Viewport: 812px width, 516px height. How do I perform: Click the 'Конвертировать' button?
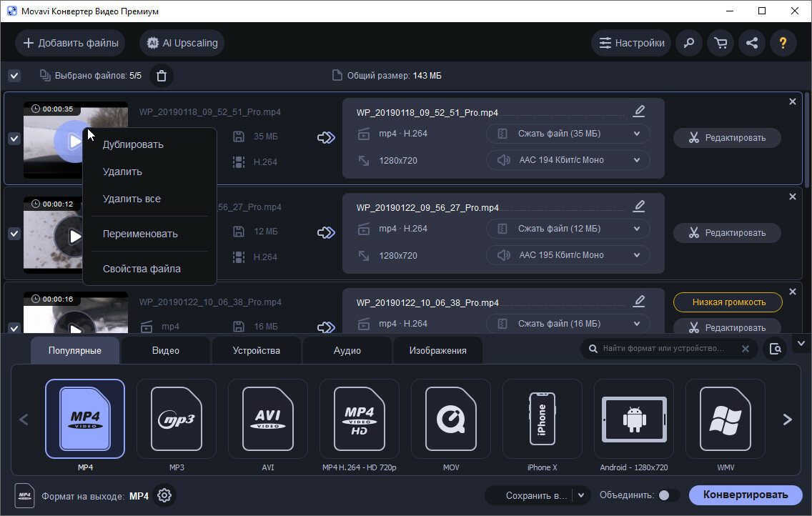pyautogui.click(x=746, y=495)
